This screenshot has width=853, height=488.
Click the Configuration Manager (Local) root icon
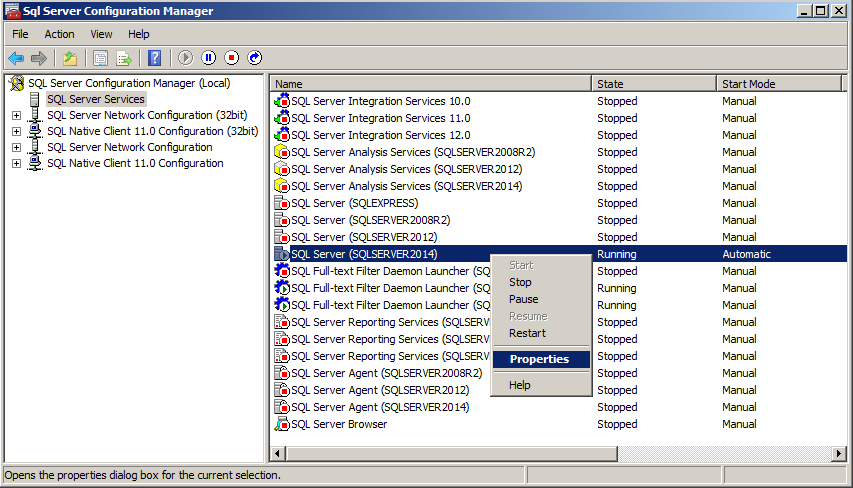click(x=17, y=83)
